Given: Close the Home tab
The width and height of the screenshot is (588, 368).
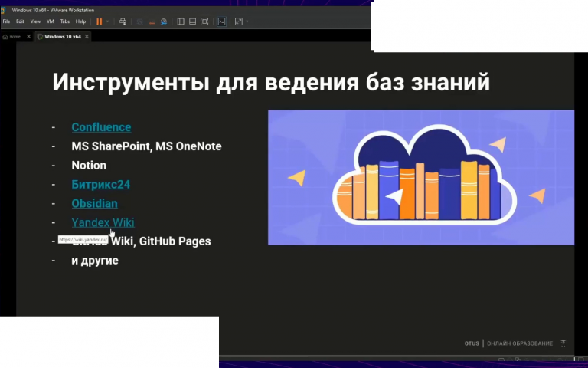Looking at the screenshot, I should coord(28,37).
